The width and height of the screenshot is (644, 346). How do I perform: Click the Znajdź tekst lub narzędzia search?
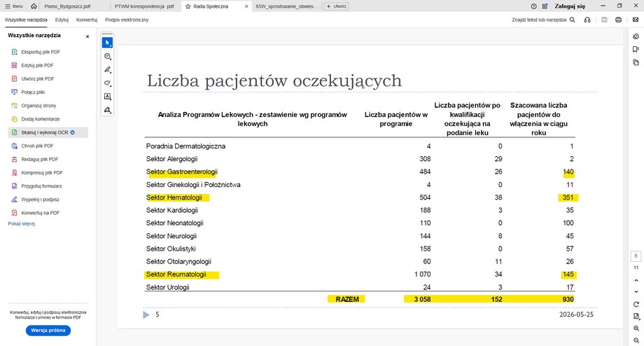tap(543, 20)
